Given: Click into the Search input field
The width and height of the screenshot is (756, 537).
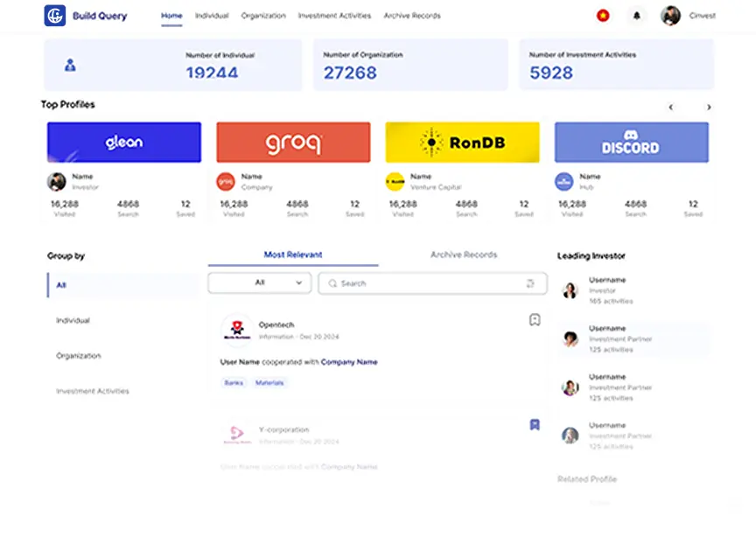Looking at the screenshot, I should pos(429,283).
